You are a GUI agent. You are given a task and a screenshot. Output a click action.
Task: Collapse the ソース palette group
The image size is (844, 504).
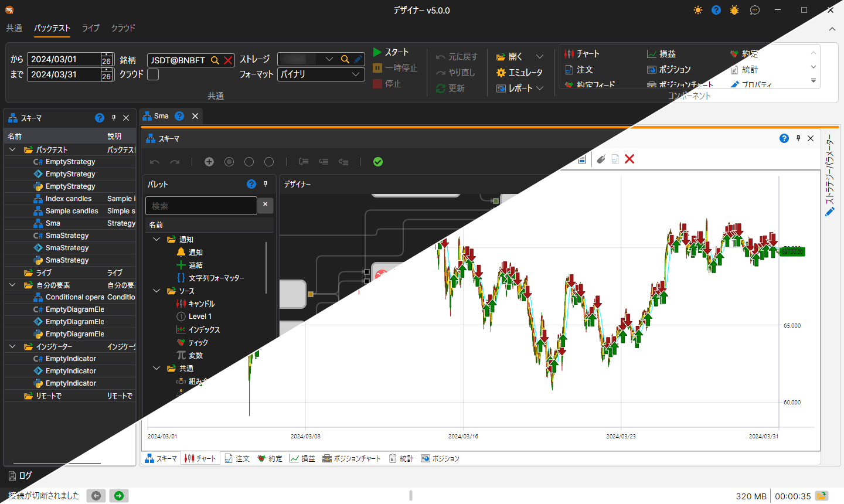pyautogui.click(x=156, y=291)
